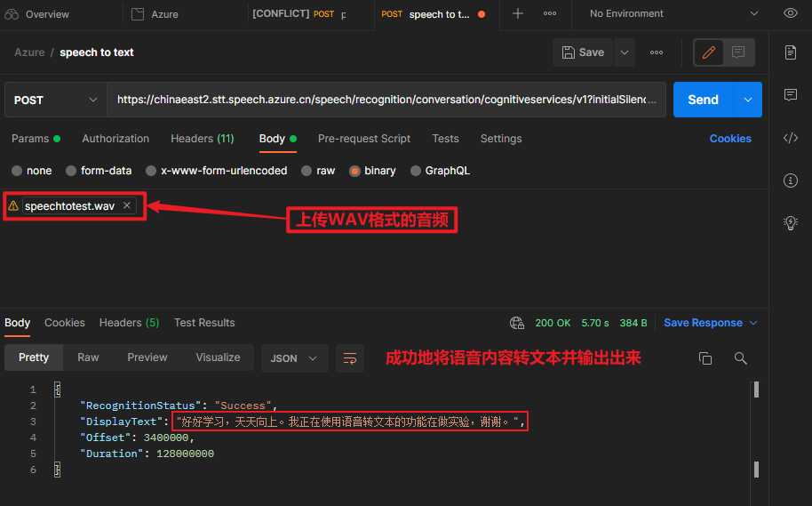Open the [CONFLICT] POST request tab

300,14
